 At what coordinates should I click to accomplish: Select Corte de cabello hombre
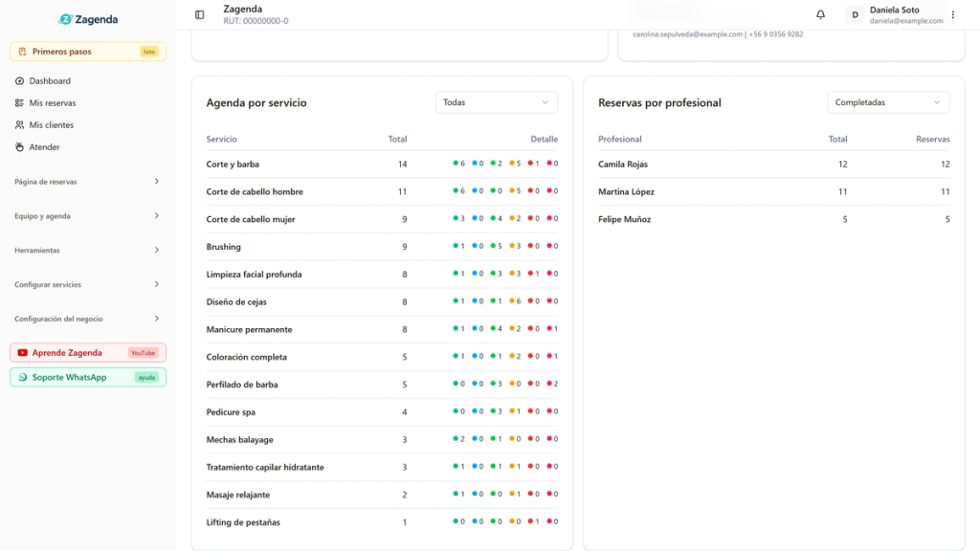pos(382,191)
